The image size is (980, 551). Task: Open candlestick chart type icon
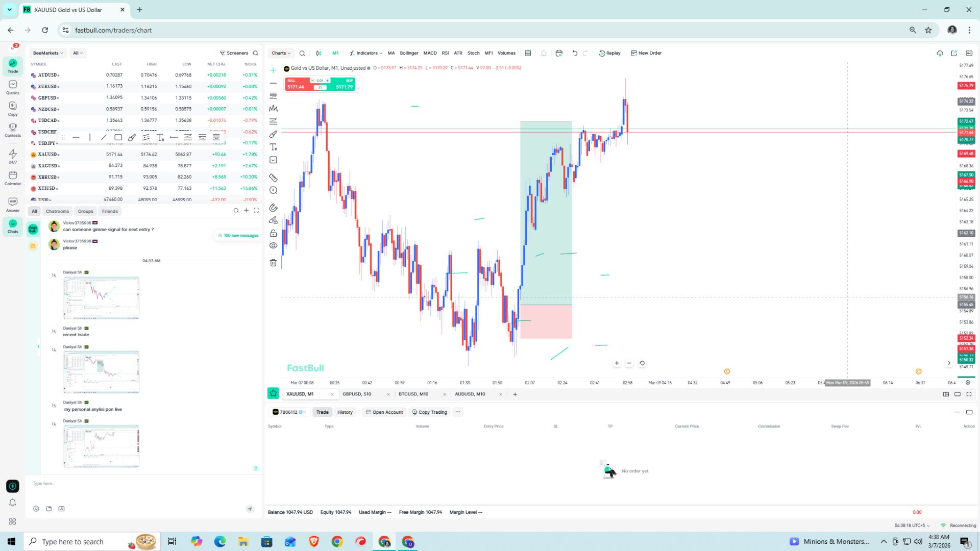click(318, 53)
